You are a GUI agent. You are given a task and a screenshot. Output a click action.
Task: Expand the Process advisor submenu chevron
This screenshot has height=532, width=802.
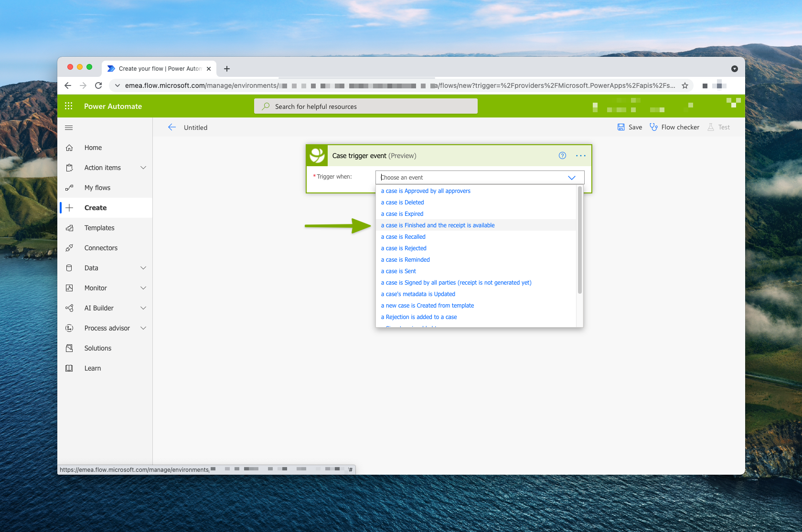(x=143, y=328)
